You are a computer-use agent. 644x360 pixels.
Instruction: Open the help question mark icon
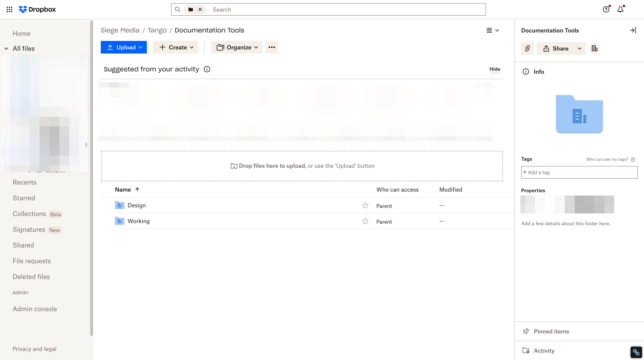point(606,9)
